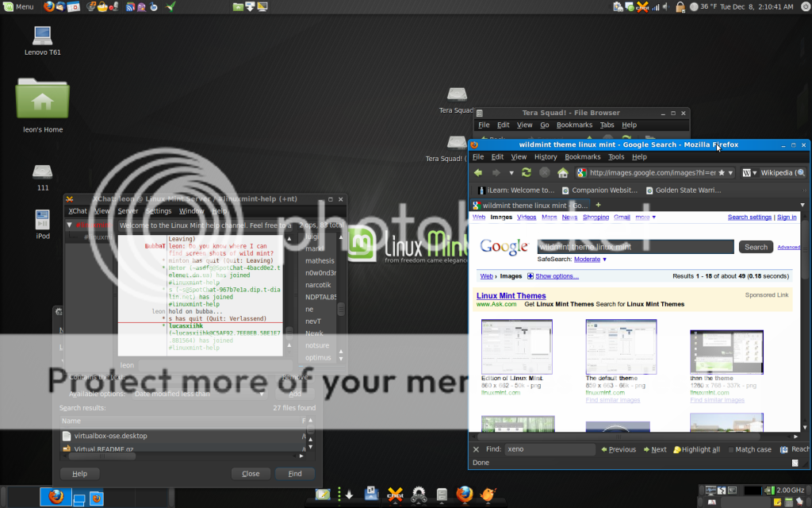Launch the Pidgin messenger icon in top panel

pyautogui.click(x=141, y=6)
